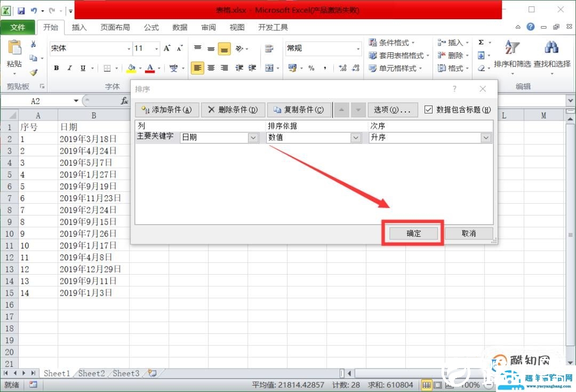Viewport: 576px width, 392px height.
Task: Click the 取消 Cancel button
Action: pyautogui.click(x=469, y=233)
